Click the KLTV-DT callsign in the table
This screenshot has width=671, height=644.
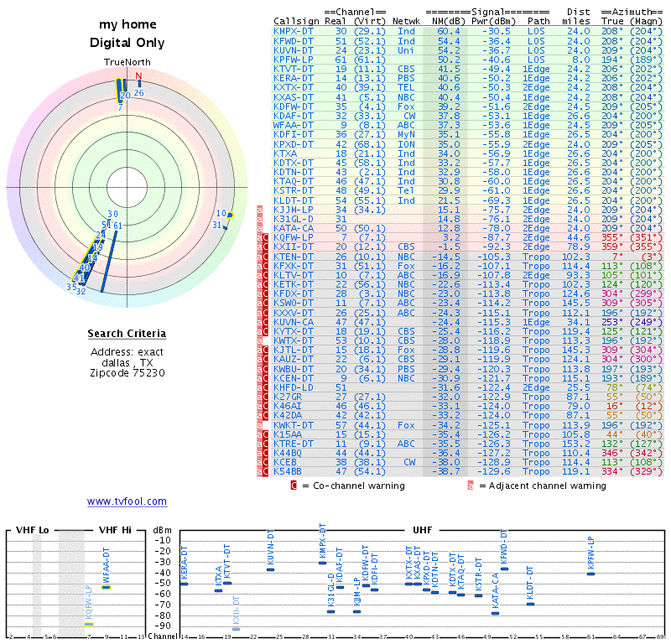tap(294, 275)
